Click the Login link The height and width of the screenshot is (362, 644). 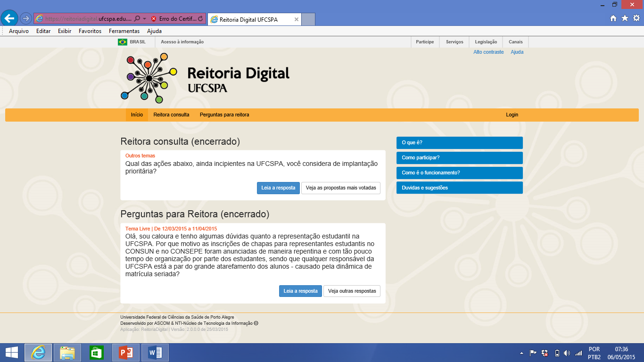tap(512, 115)
